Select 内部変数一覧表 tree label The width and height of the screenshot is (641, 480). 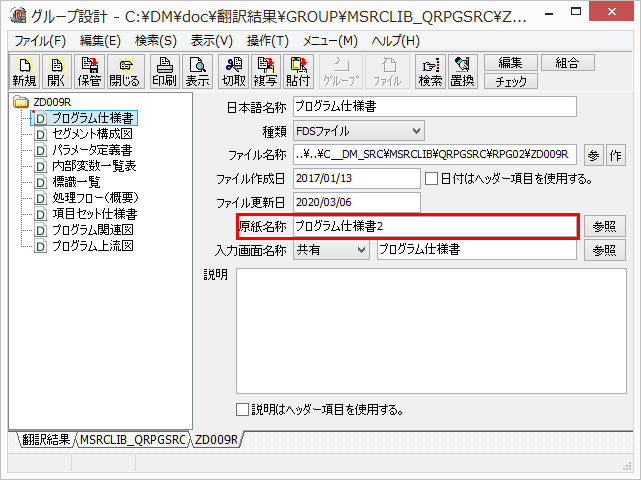click(x=94, y=166)
